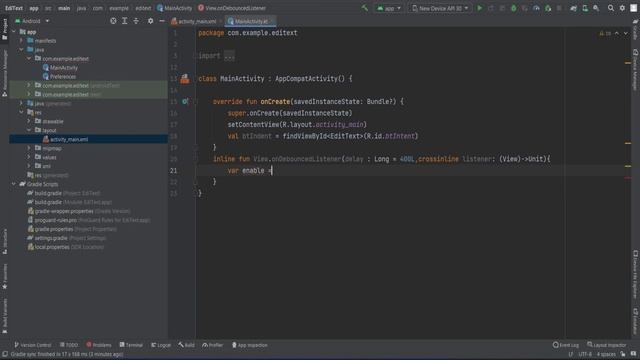
Task: Click the ViewonDebouncedListener breadcrumb at the top
Action: point(232,8)
